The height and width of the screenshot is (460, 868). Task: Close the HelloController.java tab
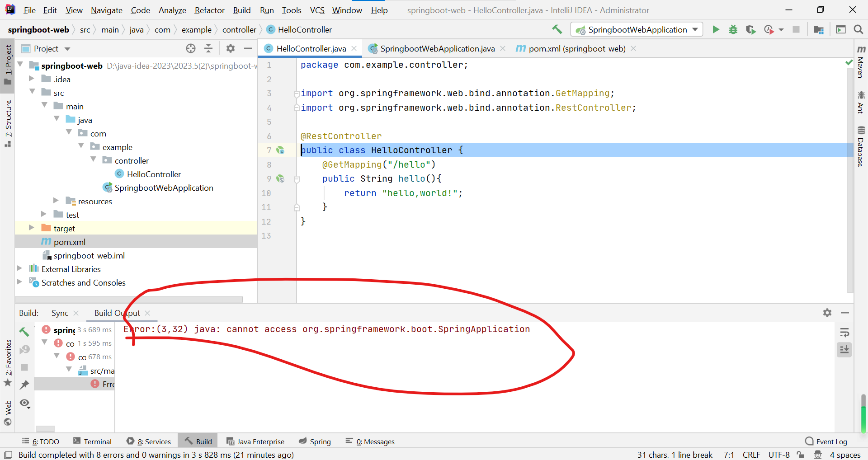pyautogui.click(x=354, y=48)
